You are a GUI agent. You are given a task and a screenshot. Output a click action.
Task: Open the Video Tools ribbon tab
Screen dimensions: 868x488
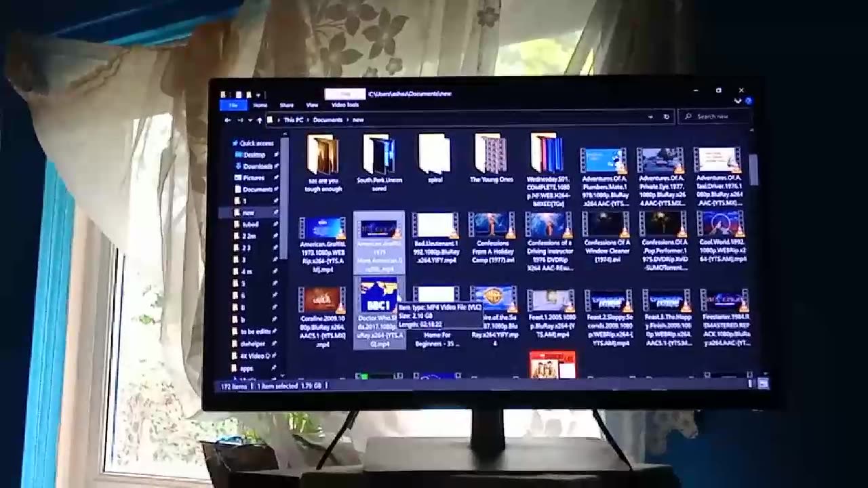click(x=345, y=105)
